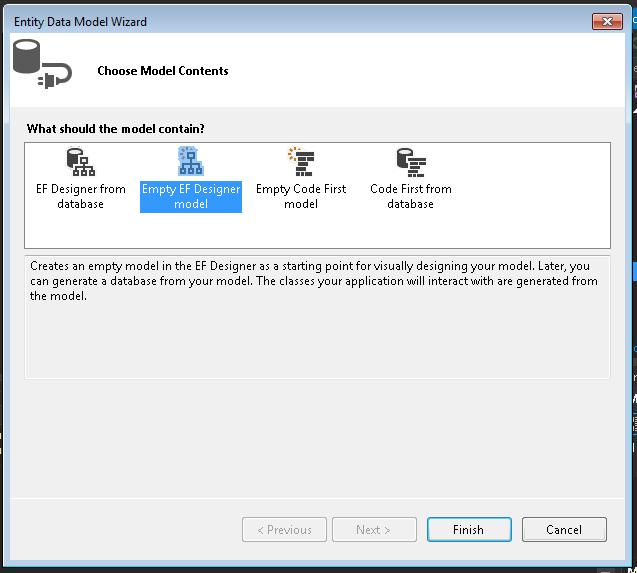Click the 'Choose Model Contents' heading
Image resolution: width=637 pixels, height=573 pixels.
point(163,71)
